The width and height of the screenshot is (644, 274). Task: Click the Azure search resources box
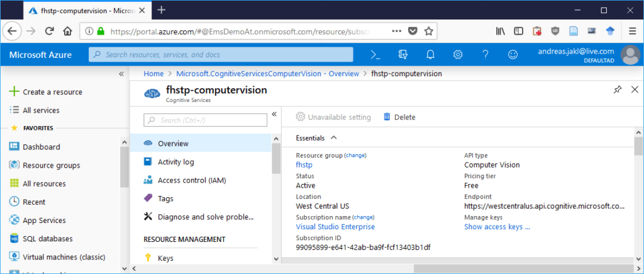221,54
